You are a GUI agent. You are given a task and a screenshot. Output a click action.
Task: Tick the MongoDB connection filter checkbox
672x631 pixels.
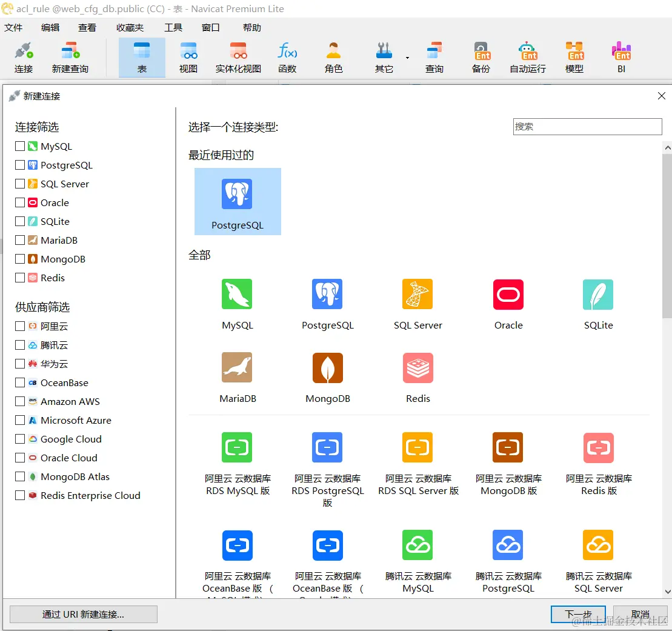pyautogui.click(x=20, y=259)
